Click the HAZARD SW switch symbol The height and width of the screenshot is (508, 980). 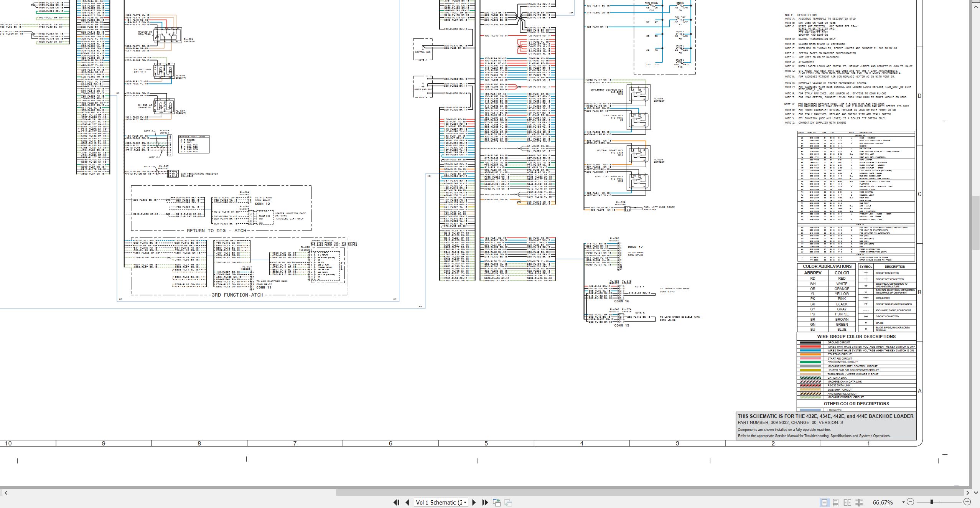[x=167, y=35]
